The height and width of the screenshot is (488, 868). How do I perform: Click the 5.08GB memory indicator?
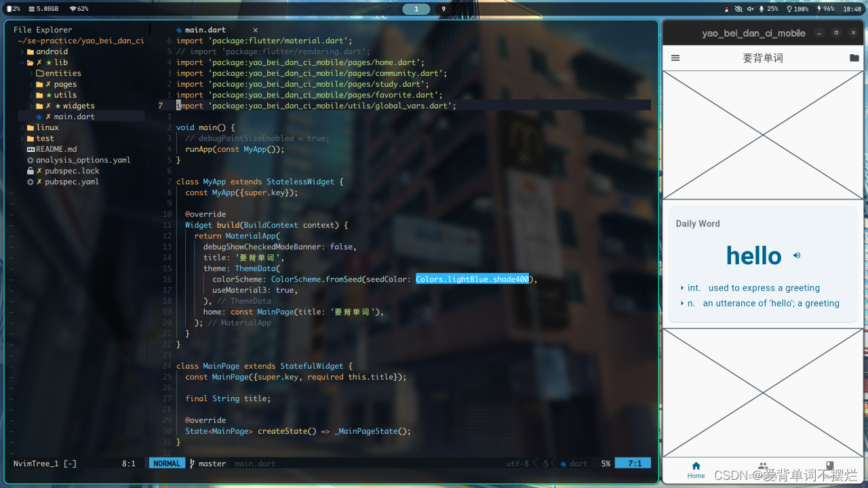42,9
